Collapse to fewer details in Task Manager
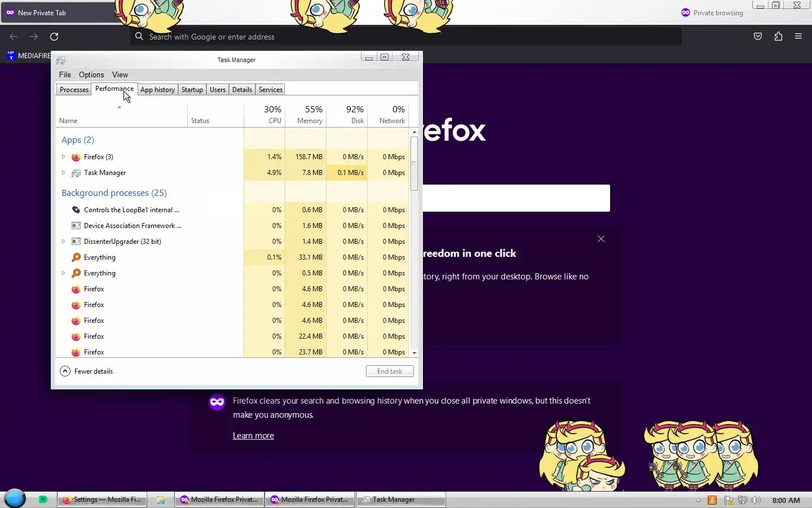Screen dimensions: 812x508 coord(86,371)
